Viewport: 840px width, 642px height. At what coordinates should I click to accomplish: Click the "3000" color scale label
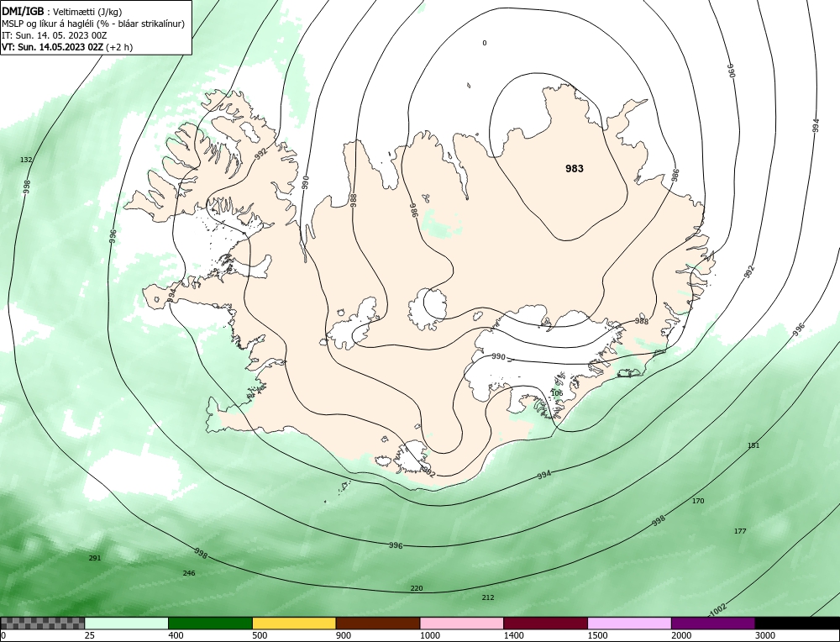click(765, 635)
